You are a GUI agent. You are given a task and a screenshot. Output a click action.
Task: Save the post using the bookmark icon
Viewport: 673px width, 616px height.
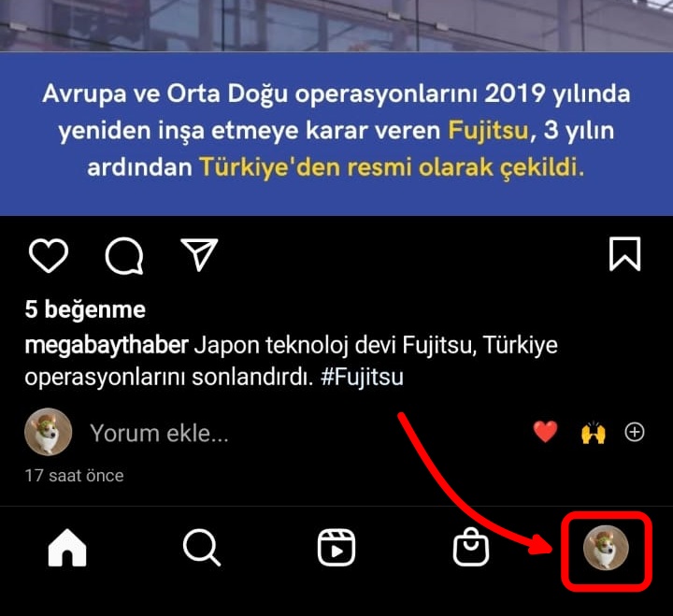(624, 253)
